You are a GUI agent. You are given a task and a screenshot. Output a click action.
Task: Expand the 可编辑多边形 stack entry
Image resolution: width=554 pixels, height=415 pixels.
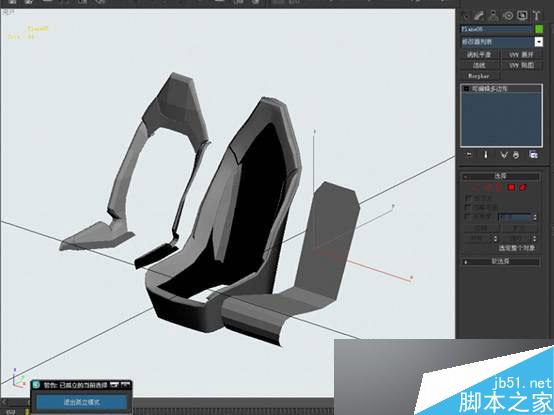466,89
